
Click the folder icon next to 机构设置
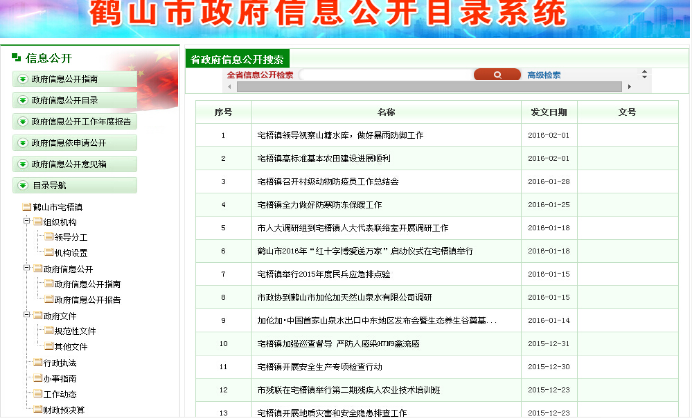pos(47,253)
